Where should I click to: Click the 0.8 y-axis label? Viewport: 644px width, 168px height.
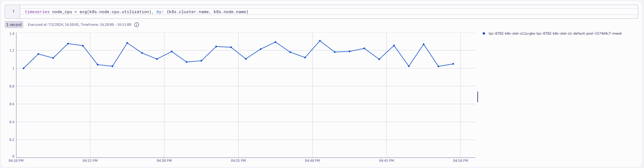click(12, 86)
